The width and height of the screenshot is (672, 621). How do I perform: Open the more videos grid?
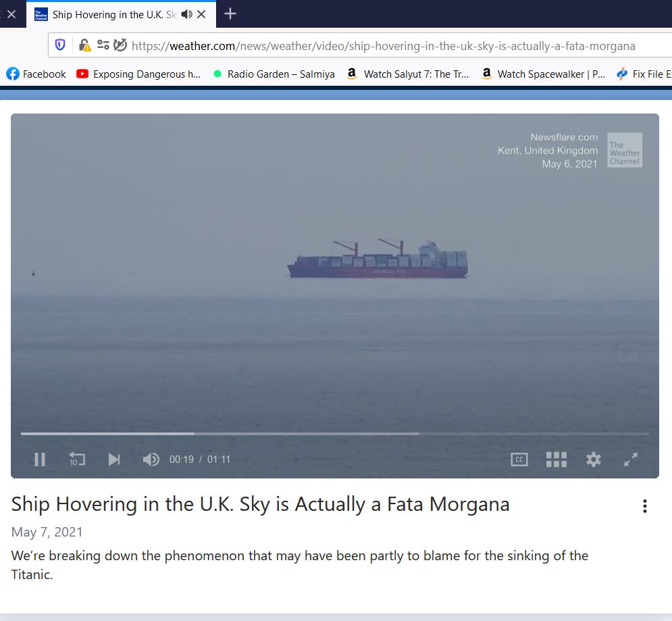[556, 459]
